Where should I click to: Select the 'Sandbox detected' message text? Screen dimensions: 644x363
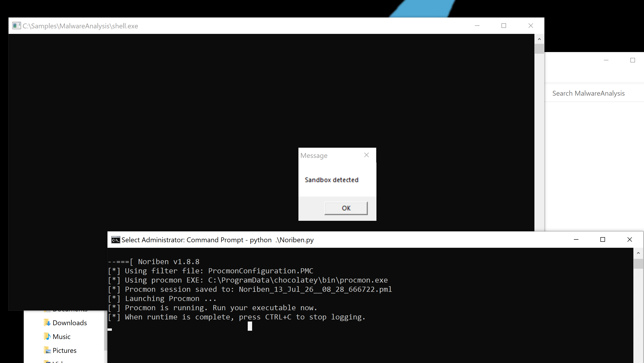tap(331, 180)
